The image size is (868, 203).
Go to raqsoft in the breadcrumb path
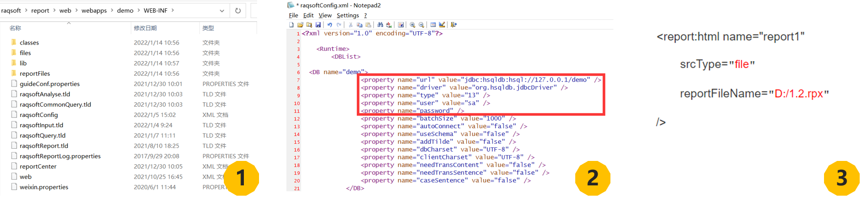point(11,10)
